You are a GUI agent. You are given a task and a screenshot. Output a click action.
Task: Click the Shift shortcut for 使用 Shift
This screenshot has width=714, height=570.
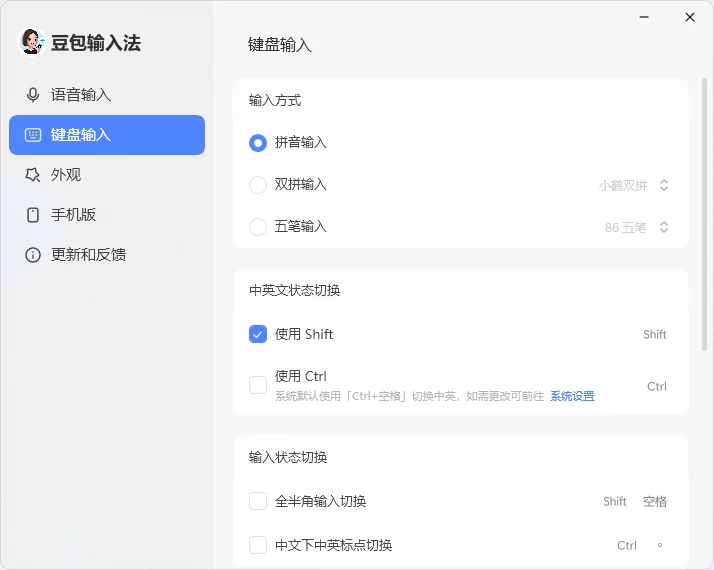click(x=655, y=335)
